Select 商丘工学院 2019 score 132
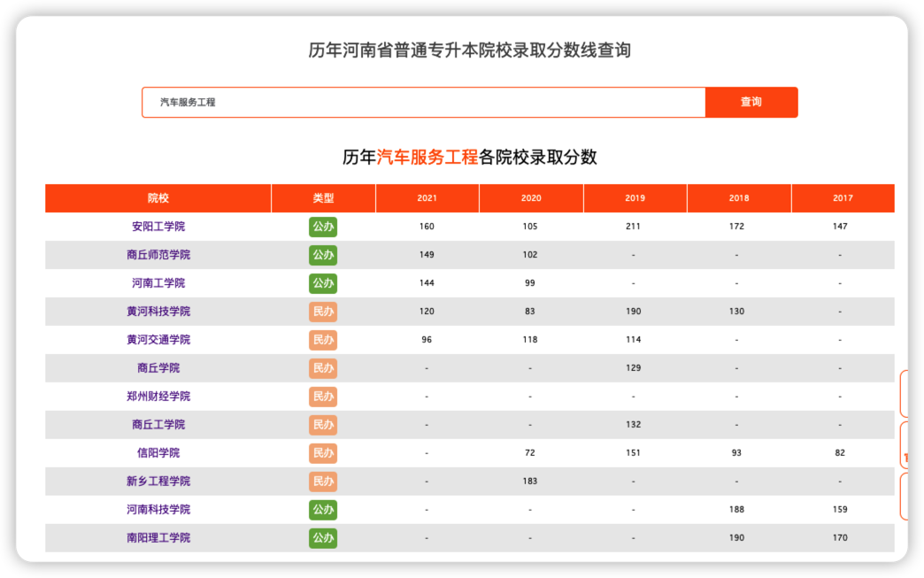This screenshot has width=924, height=578. point(633,424)
